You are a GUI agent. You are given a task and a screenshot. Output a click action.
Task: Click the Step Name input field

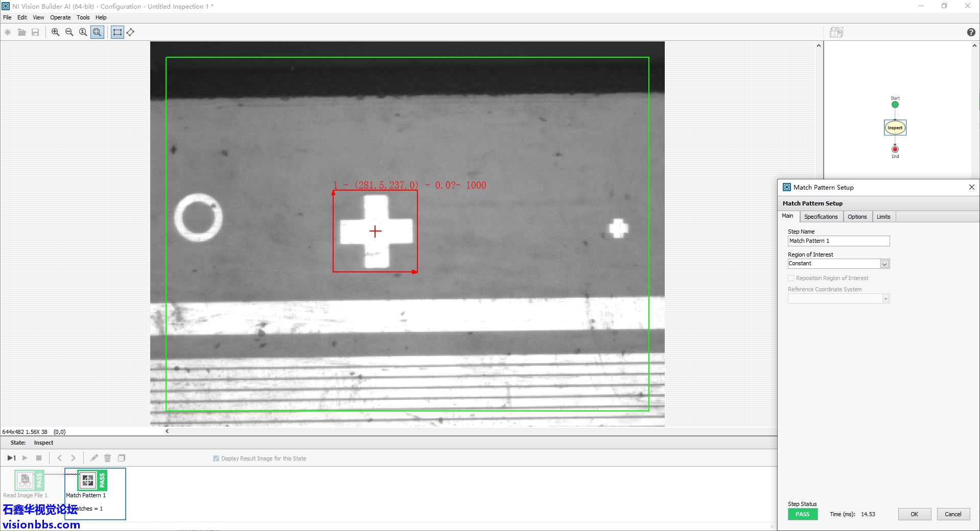click(x=838, y=241)
